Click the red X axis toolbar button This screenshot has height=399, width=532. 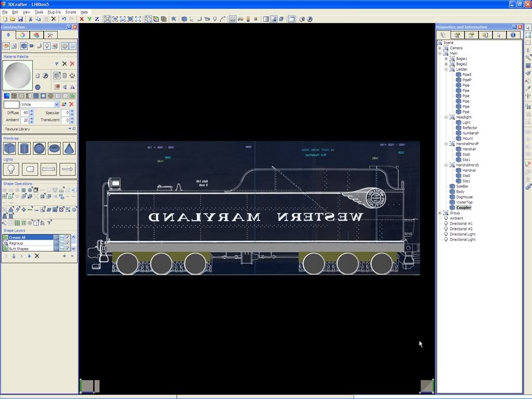pos(82,19)
